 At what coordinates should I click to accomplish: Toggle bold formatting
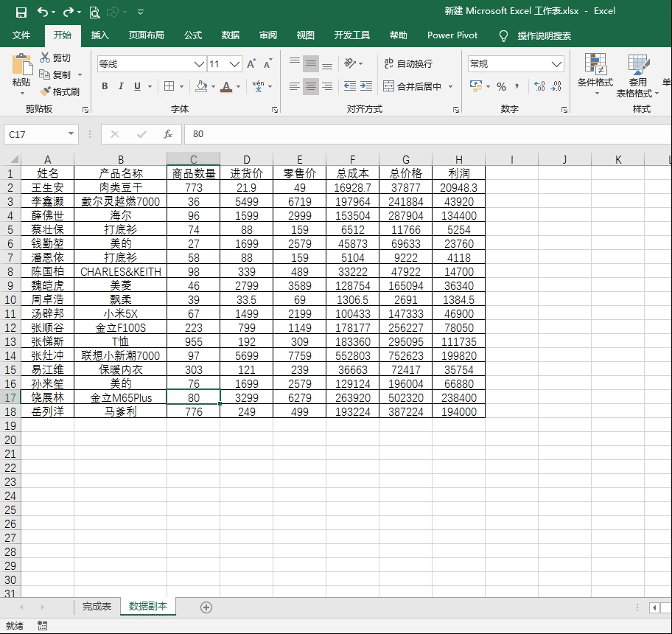click(x=105, y=86)
